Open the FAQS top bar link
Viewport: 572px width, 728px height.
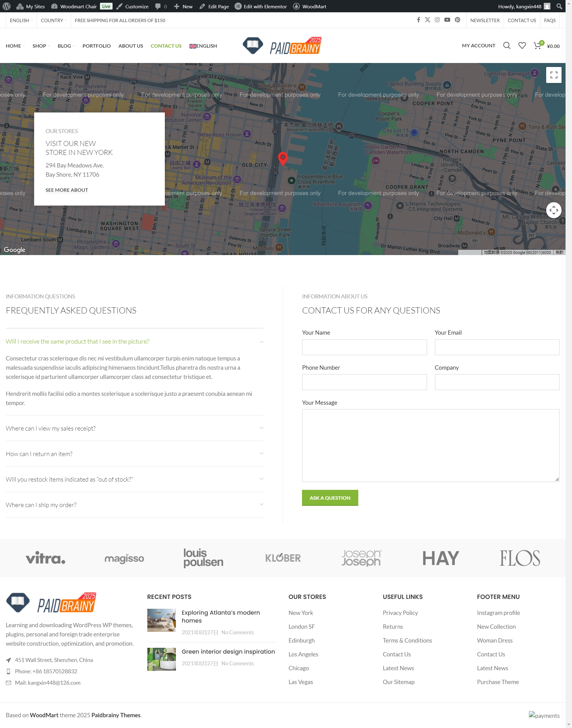pyautogui.click(x=550, y=20)
